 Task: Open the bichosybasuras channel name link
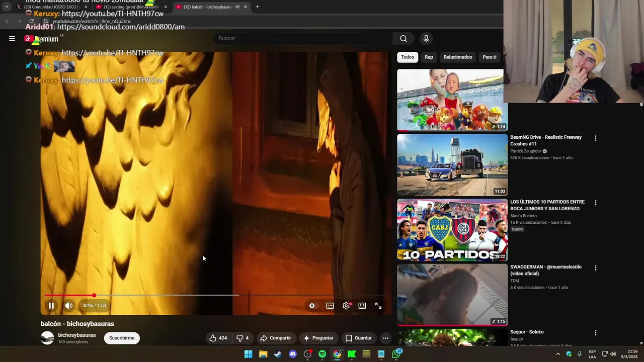77,335
